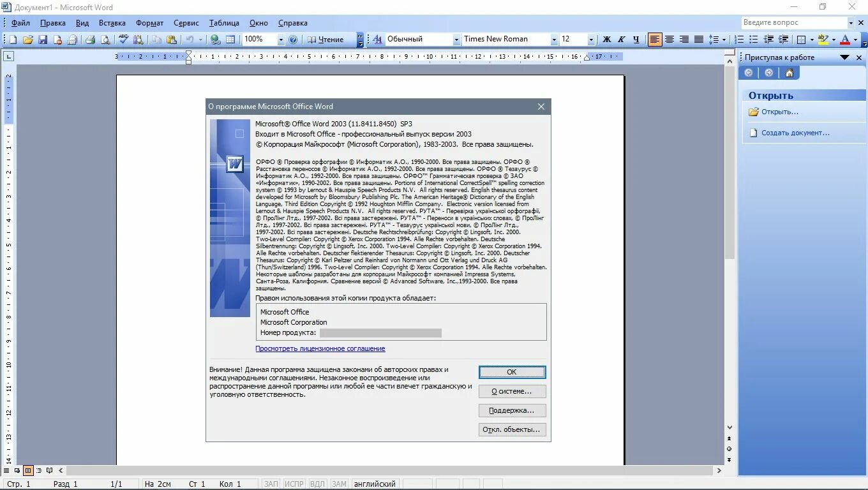
Task: Open Word Help question mark icon
Action: [293, 40]
